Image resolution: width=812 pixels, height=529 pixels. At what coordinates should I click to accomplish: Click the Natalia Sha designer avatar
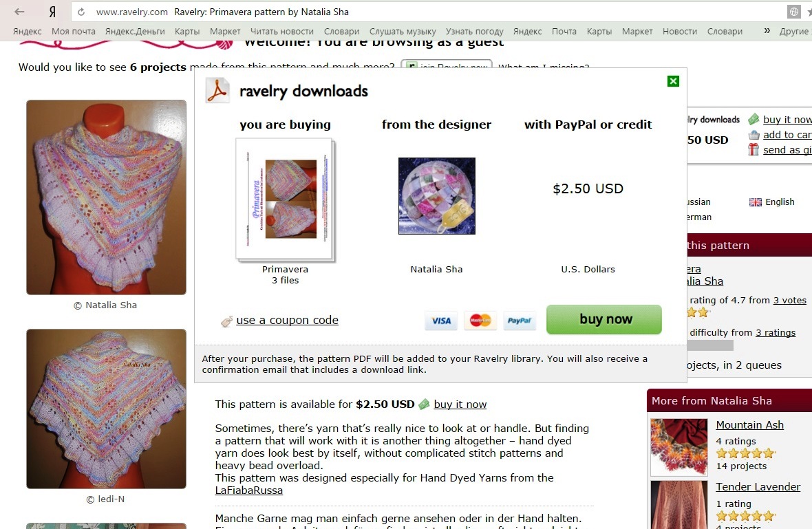(436, 195)
